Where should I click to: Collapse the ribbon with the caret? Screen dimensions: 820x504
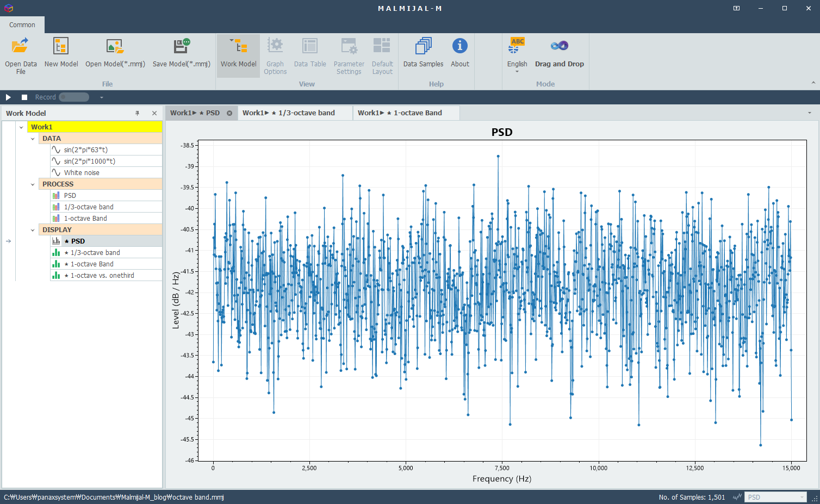point(813,83)
